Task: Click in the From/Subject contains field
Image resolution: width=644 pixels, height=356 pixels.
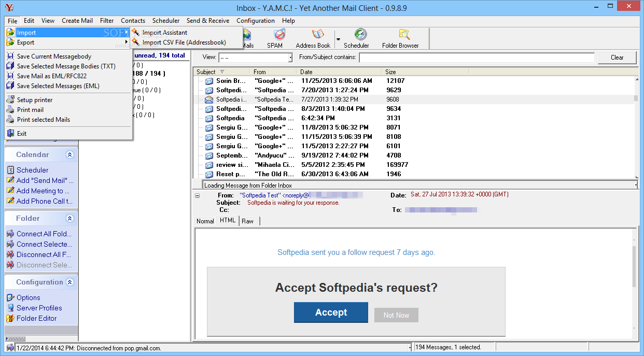Action: 477,58
